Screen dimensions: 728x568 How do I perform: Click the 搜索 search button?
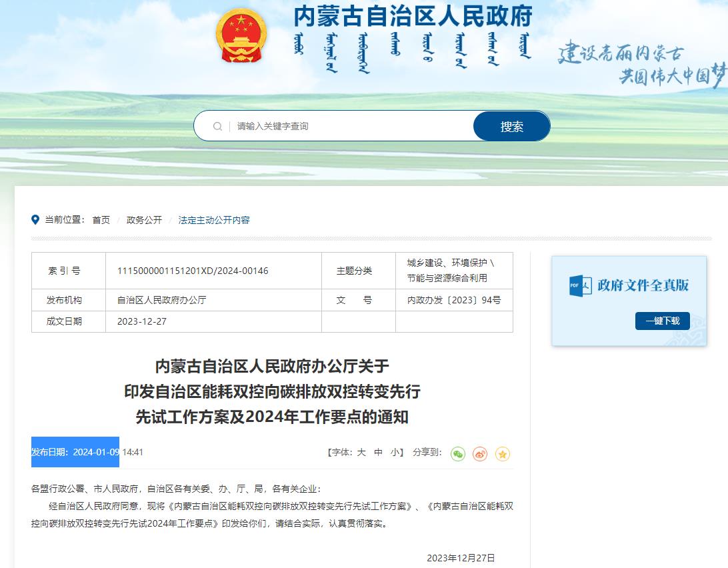point(511,127)
